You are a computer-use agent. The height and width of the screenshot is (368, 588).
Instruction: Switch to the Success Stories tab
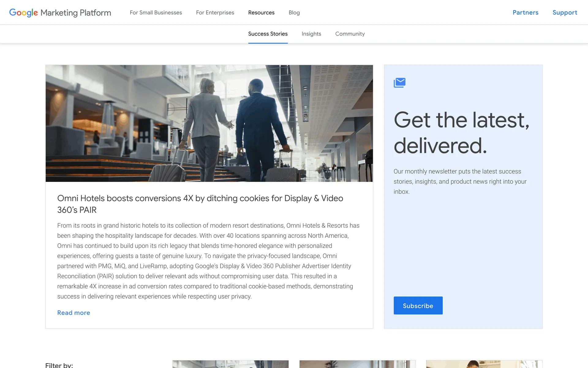tap(268, 34)
